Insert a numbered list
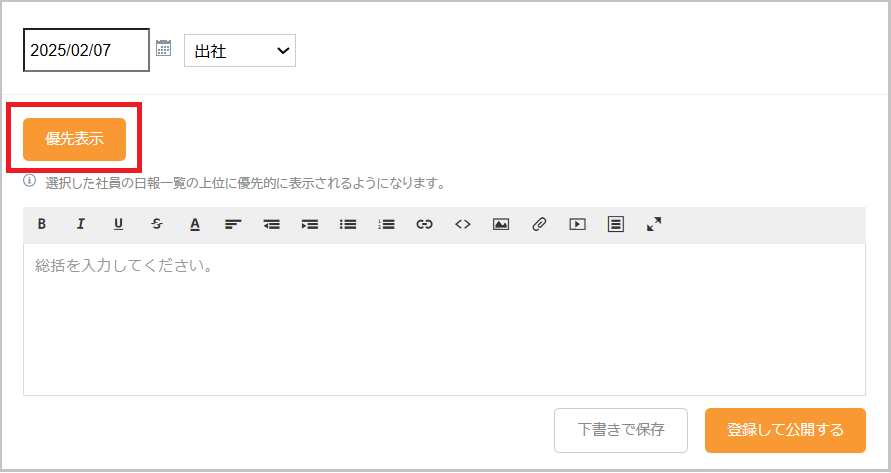This screenshot has height=473, width=891. [x=386, y=224]
